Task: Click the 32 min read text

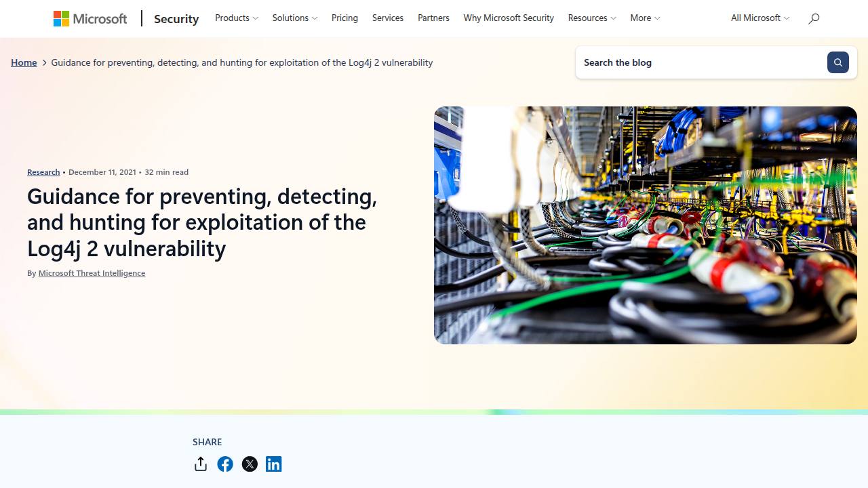Action: click(x=167, y=172)
